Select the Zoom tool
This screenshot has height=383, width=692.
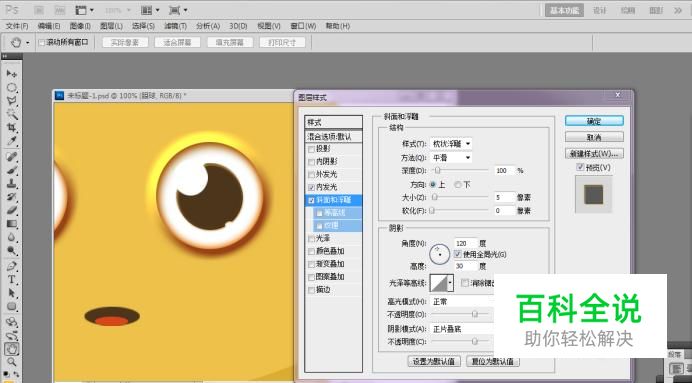click(11, 362)
